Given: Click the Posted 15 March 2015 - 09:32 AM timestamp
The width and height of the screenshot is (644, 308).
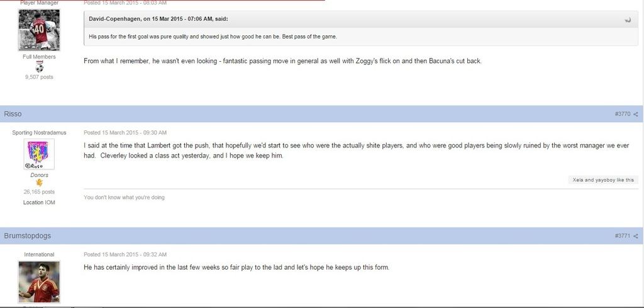Looking at the screenshot, I should point(125,254).
